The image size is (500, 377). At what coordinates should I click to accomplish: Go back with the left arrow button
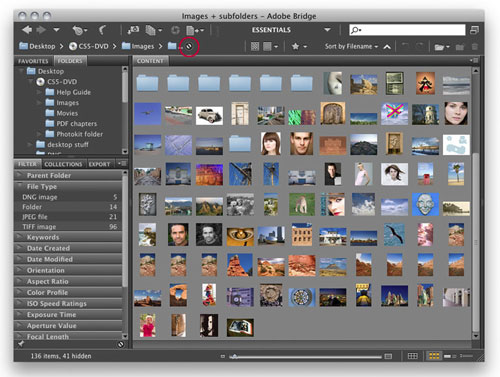(27, 30)
